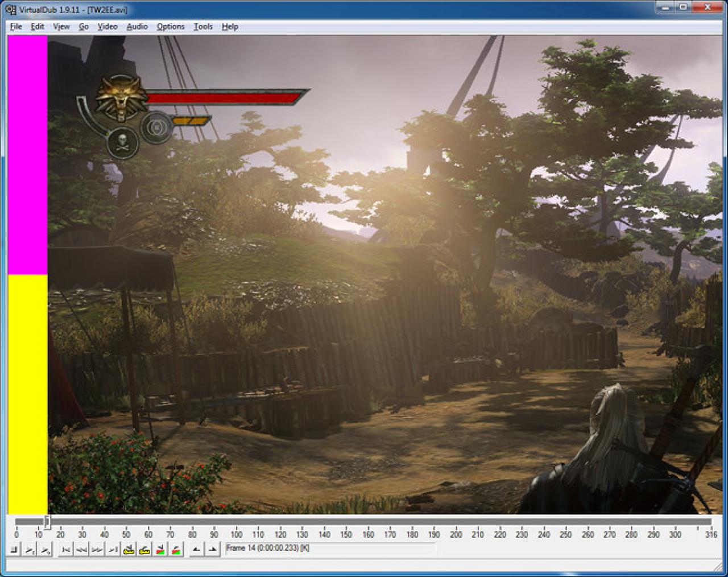728x577 pixels.
Task: Open the Go menu
Action: point(84,26)
